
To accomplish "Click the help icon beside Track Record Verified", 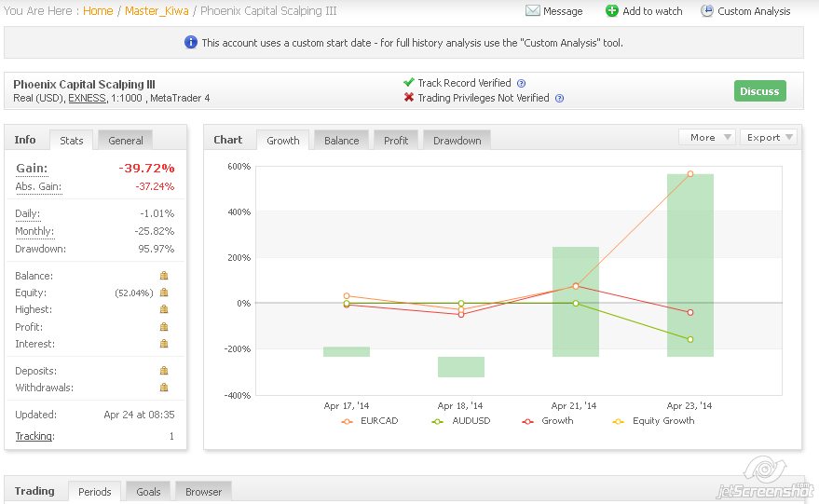I will point(521,83).
